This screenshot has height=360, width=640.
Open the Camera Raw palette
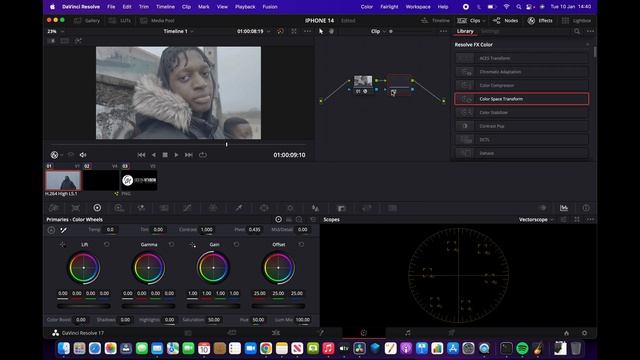coord(53,208)
